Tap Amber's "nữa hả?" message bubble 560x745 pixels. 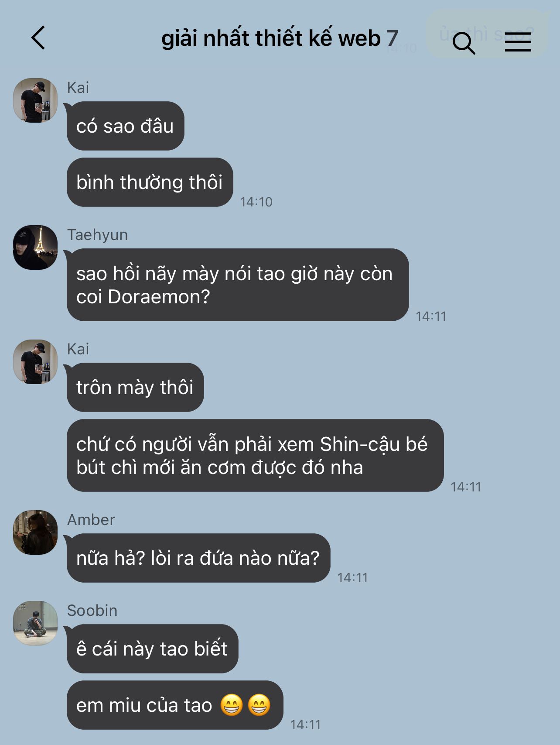(198, 558)
